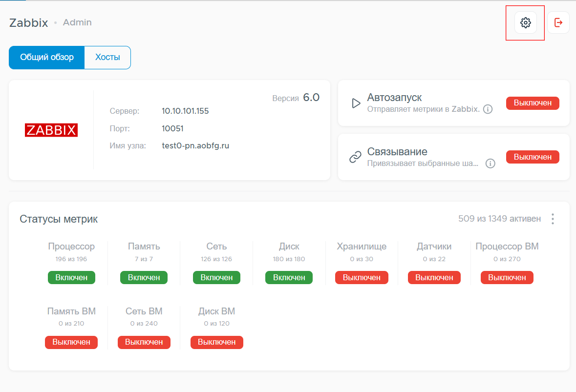
Task: Toggle Диск Включен status
Action: coord(289,277)
